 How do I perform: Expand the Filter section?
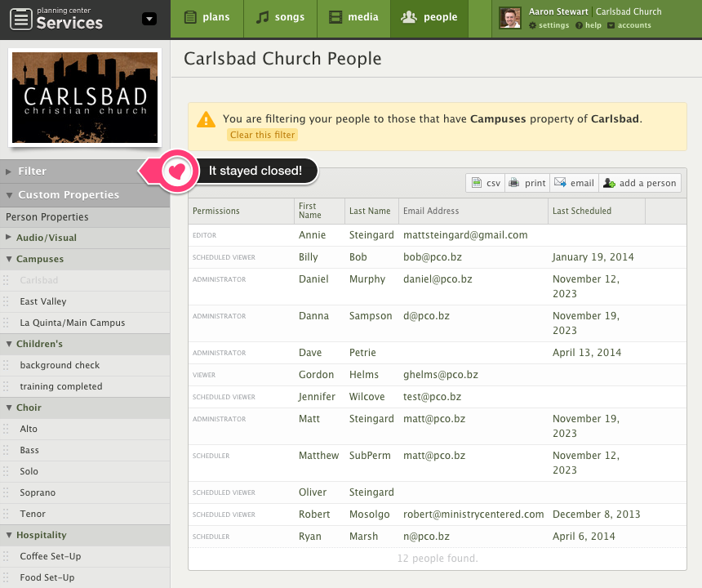click(x=33, y=171)
